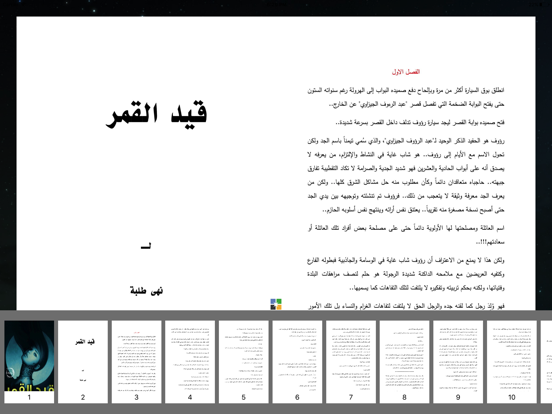
Task: Select the page 9 thumbnail
Action: 458,362
